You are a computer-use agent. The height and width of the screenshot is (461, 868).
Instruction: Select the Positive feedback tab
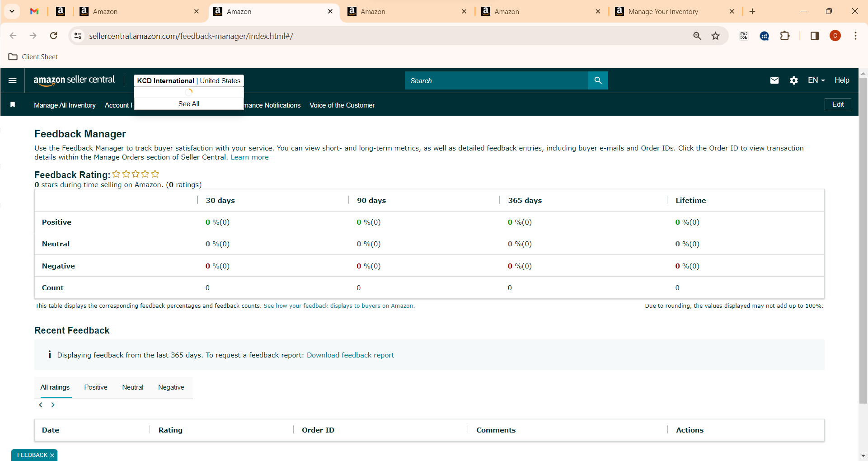pyautogui.click(x=96, y=387)
